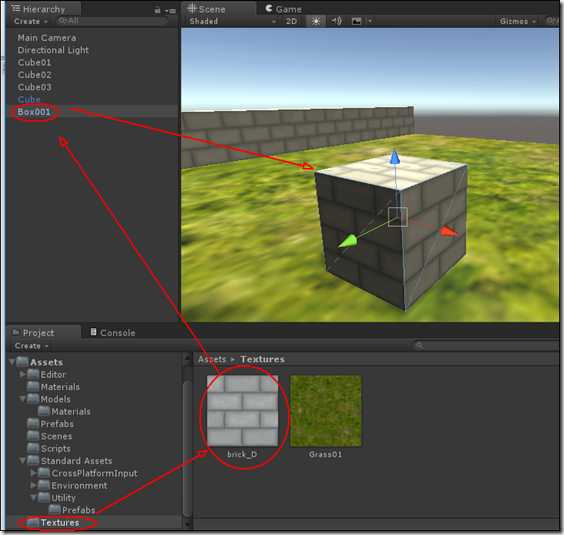This screenshot has height=535, width=564.
Task: Click Textures in the breadcrumb path
Action: (x=262, y=359)
